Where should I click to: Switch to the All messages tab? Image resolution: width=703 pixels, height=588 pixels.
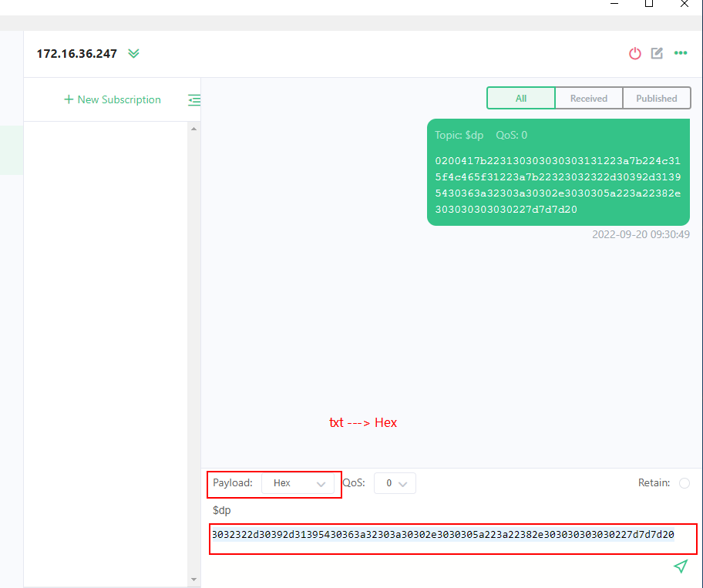(x=521, y=99)
